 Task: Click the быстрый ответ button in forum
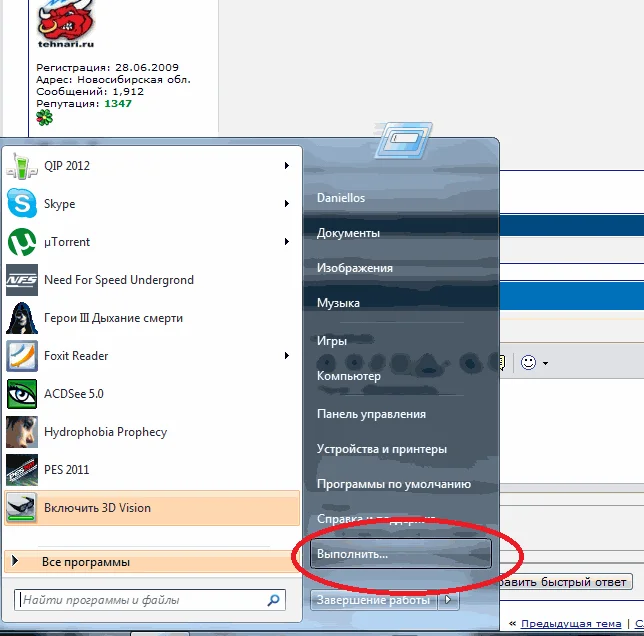coord(566,582)
